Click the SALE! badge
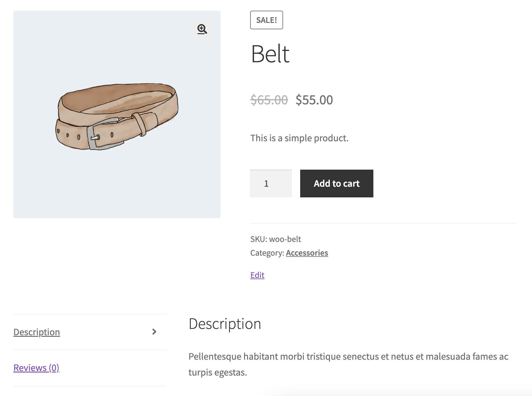 point(266,20)
